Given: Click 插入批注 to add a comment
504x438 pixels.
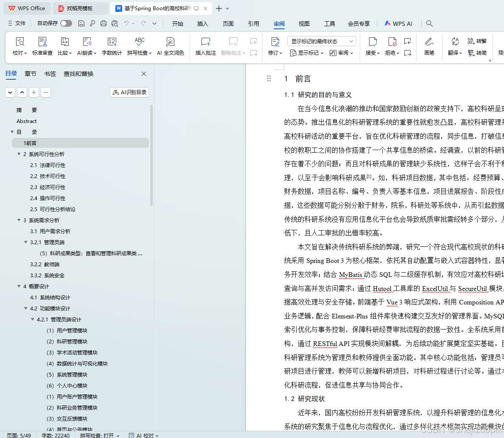Looking at the screenshot, I should tap(206, 46).
